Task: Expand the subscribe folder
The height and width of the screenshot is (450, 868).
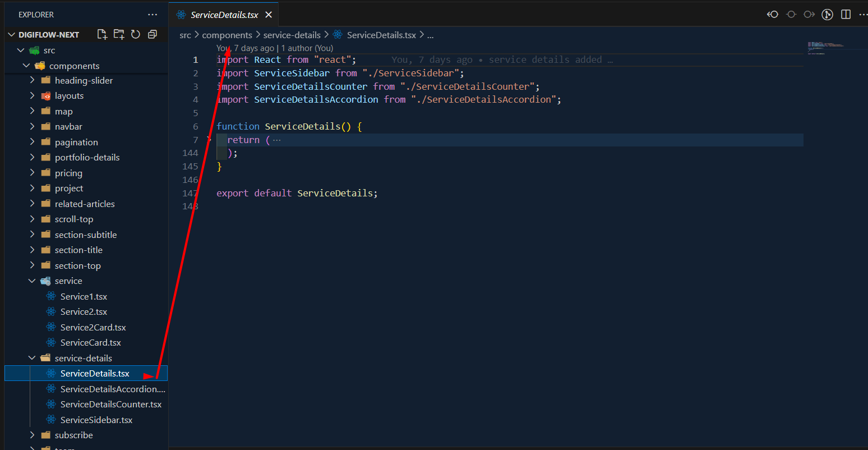Action: pyautogui.click(x=32, y=435)
